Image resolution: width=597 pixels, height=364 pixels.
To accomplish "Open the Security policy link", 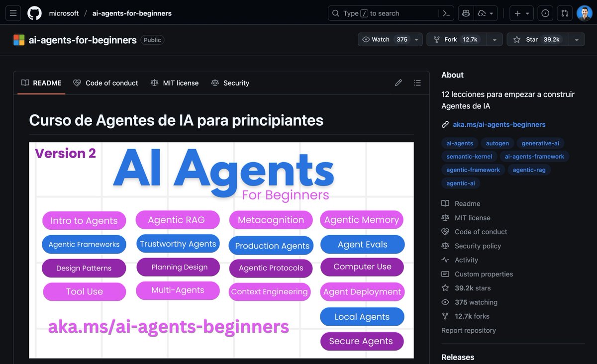I will point(472,246).
